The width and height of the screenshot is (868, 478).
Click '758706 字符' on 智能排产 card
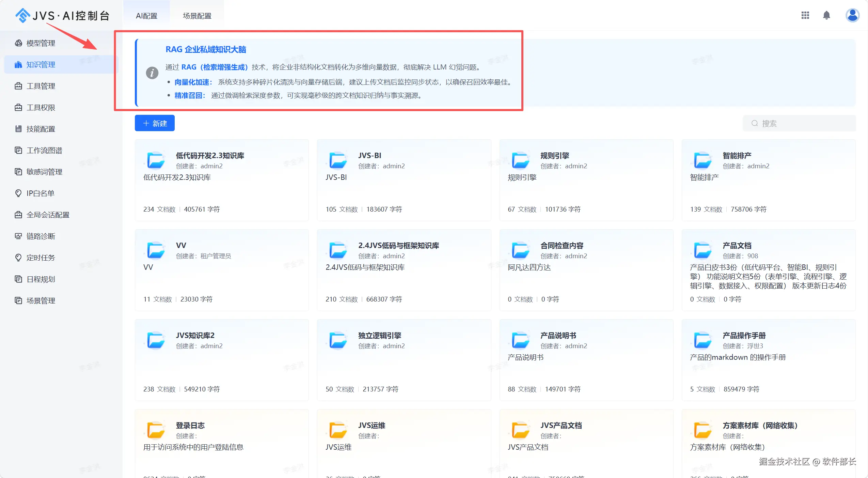748,209
